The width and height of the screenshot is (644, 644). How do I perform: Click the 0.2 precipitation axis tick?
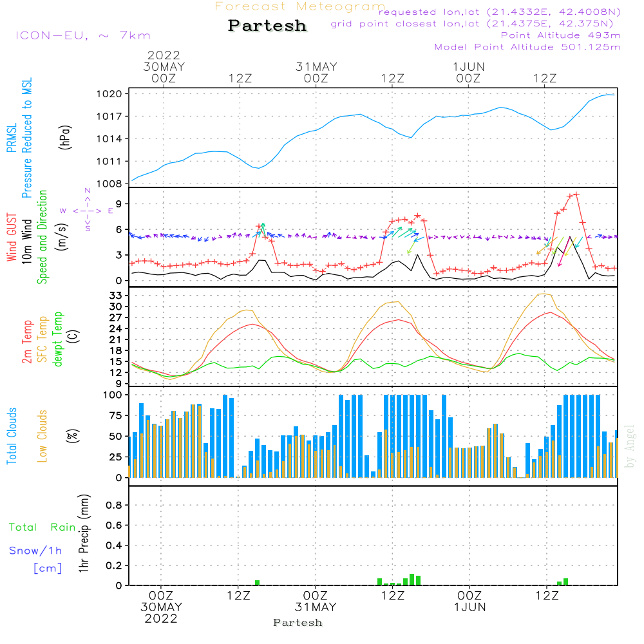pyautogui.click(x=114, y=565)
